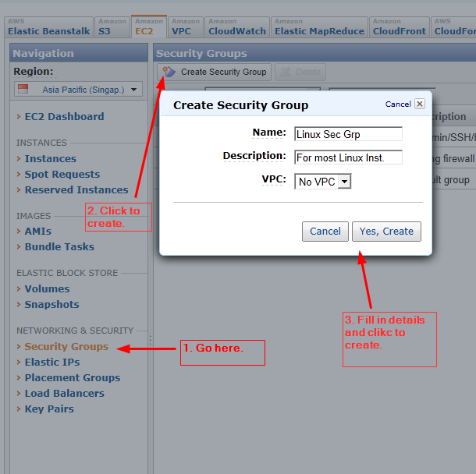Select the Amazon EC2 tab
The width and height of the screenshot is (476, 474).
point(149,27)
